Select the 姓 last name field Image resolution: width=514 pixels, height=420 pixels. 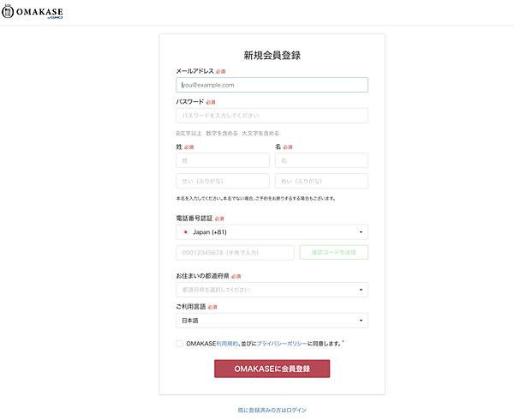223,160
